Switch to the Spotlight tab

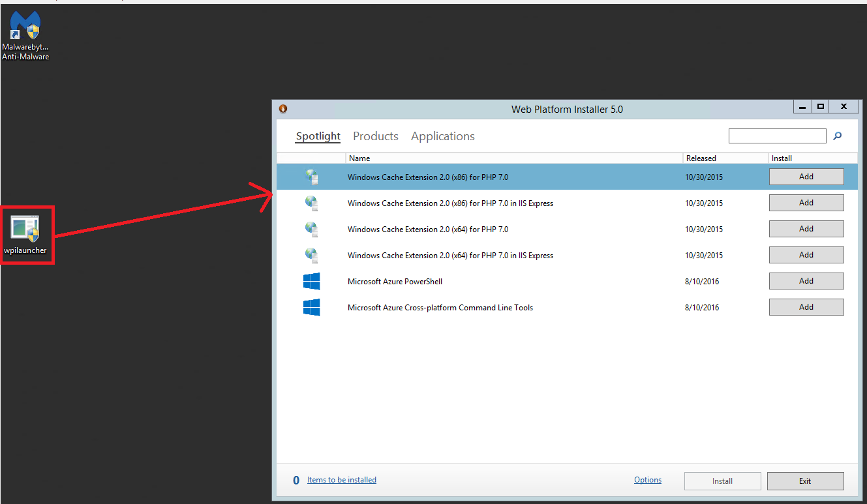coord(318,136)
